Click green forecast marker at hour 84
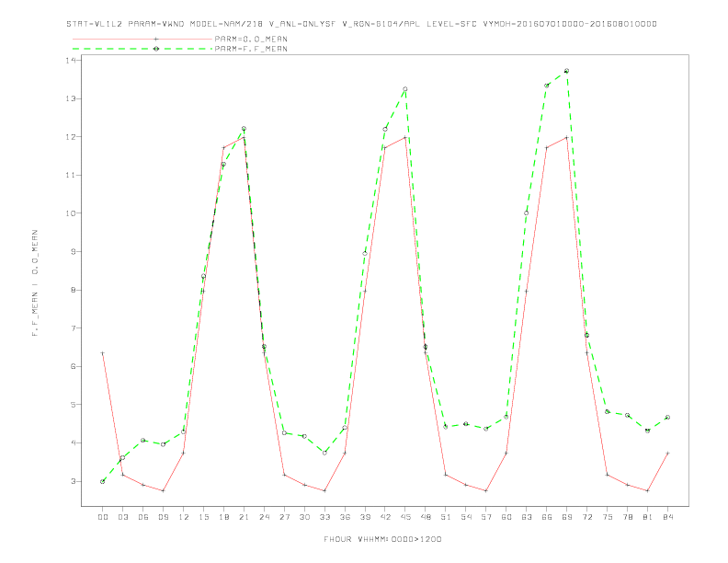 [x=667, y=417]
